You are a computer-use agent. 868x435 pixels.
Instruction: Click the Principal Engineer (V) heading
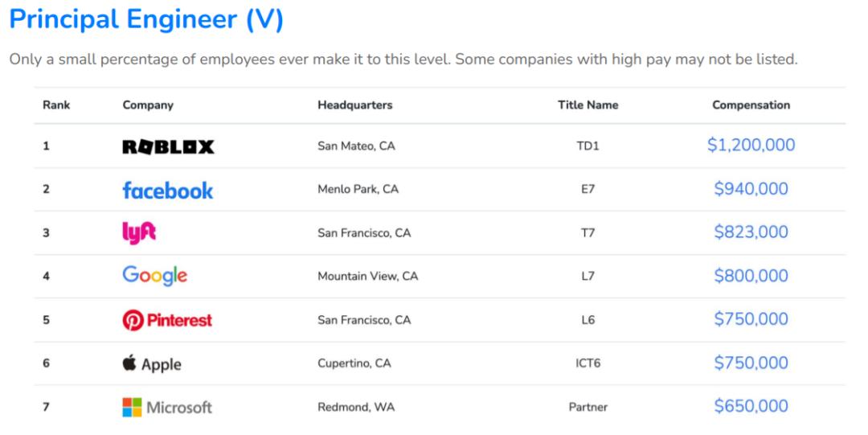click(x=146, y=21)
